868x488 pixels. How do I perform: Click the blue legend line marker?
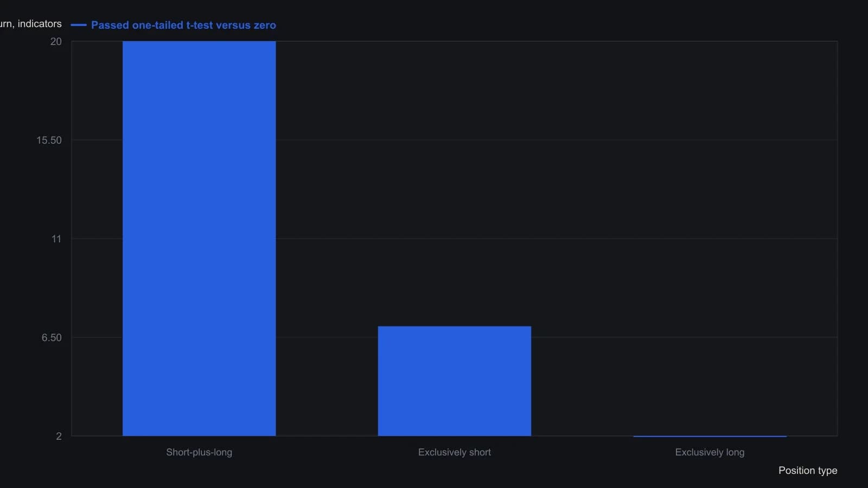tap(79, 25)
